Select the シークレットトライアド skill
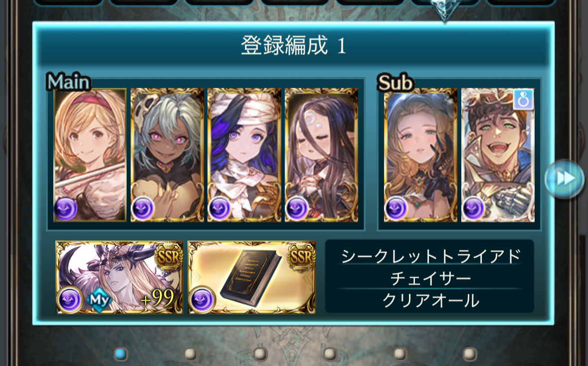This screenshot has height=366, width=588. 430,256
